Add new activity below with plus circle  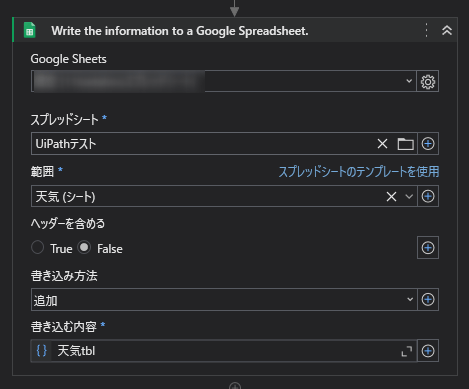pos(235,386)
